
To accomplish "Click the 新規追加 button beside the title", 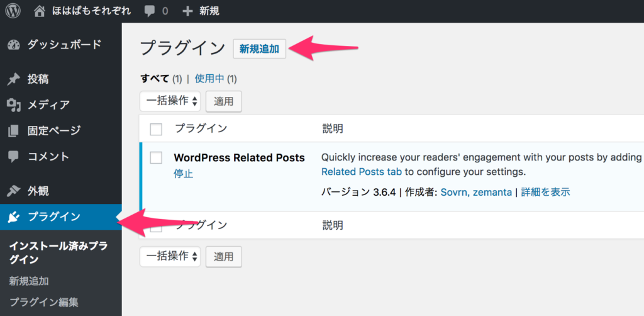I will [x=260, y=49].
